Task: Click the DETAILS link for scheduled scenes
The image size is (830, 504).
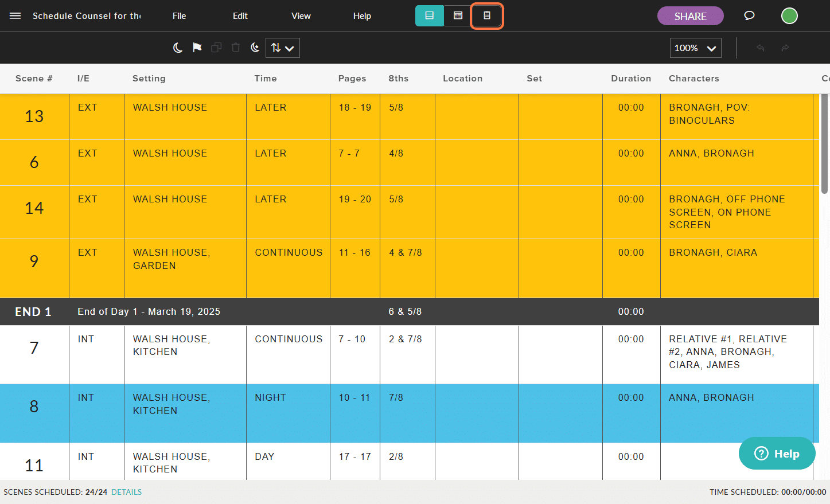Action: click(x=126, y=491)
